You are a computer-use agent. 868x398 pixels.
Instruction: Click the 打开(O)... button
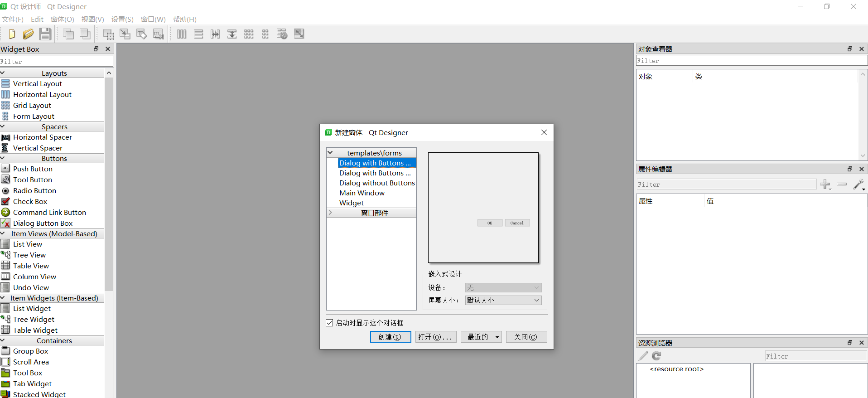tap(436, 337)
